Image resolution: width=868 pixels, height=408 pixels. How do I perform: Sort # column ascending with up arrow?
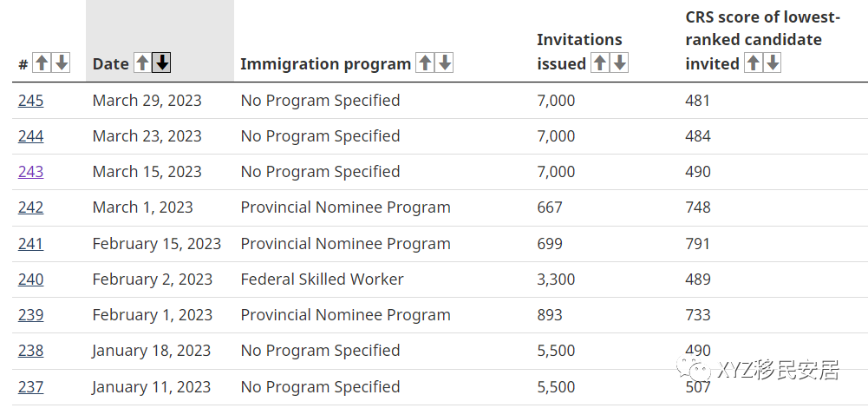(42, 63)
